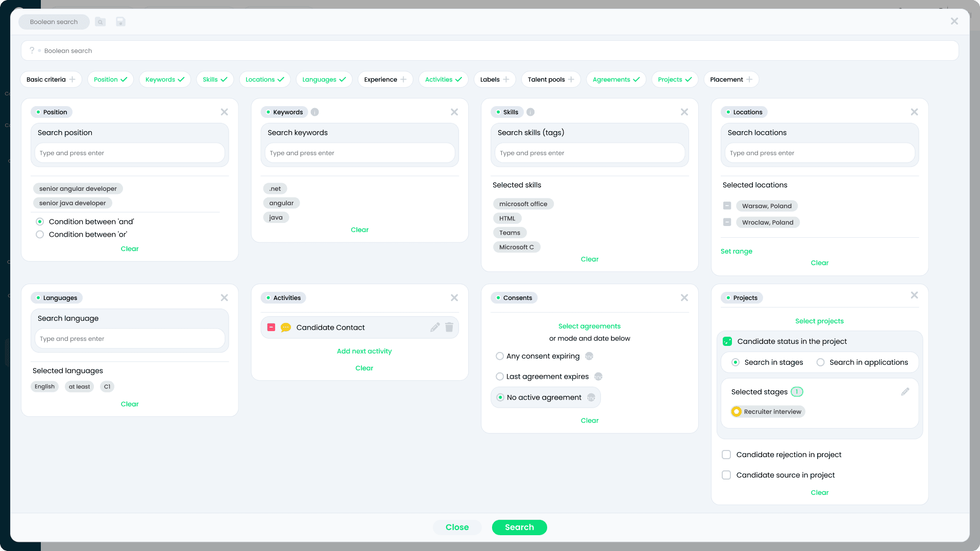Toggle the Agreements criteria tab
This screenshot has height=551, width=980.
(616, 80)
